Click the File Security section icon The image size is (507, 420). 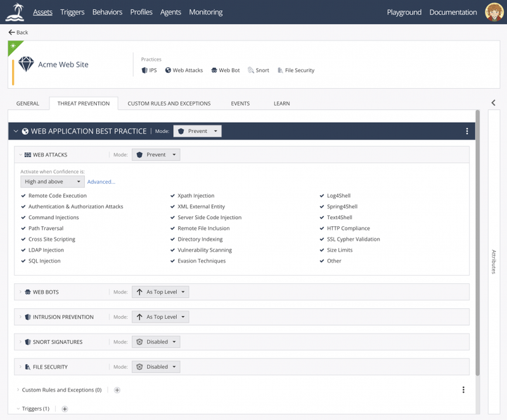(x=28, y=367)
